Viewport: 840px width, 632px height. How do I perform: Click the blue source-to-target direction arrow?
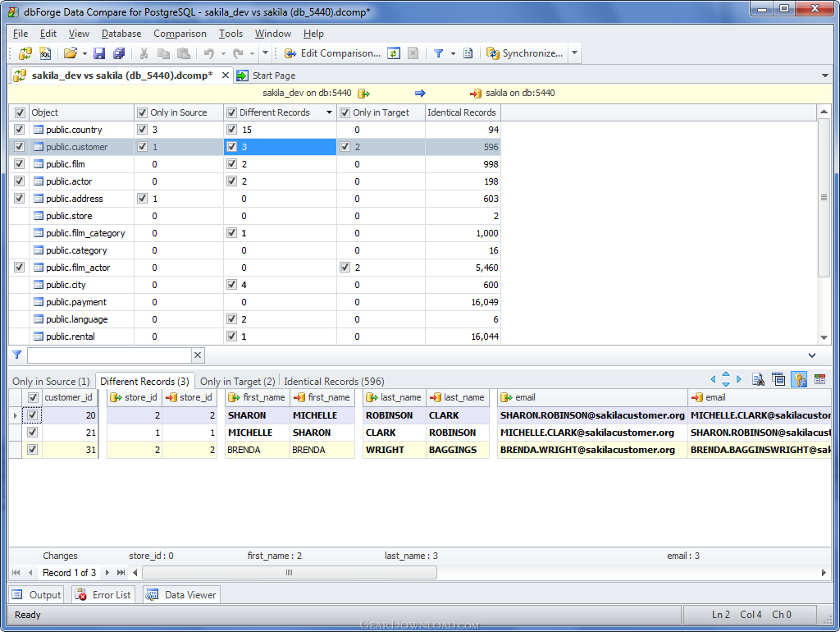(420, 94)
